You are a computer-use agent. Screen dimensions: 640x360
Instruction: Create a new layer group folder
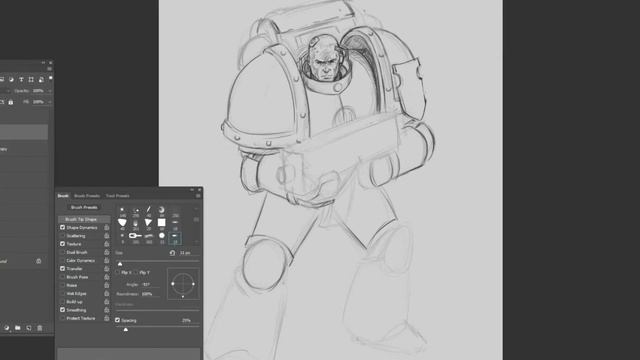[x=18, y=328]
